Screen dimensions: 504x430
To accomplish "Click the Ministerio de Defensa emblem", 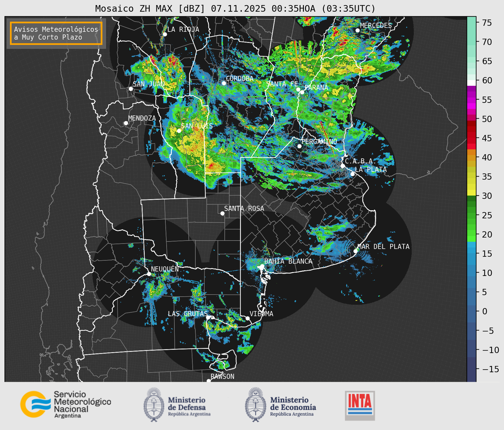I will 154,405.
